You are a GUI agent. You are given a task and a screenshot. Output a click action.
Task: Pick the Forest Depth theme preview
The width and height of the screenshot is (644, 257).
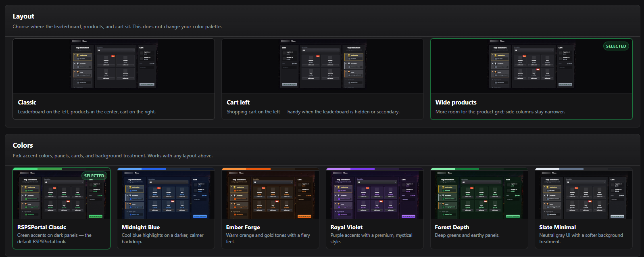479,194
